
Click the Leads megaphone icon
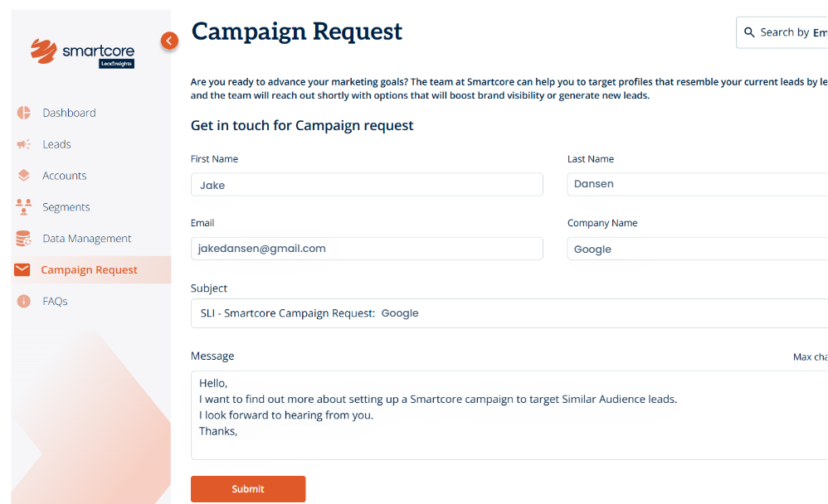coord(23,144)
